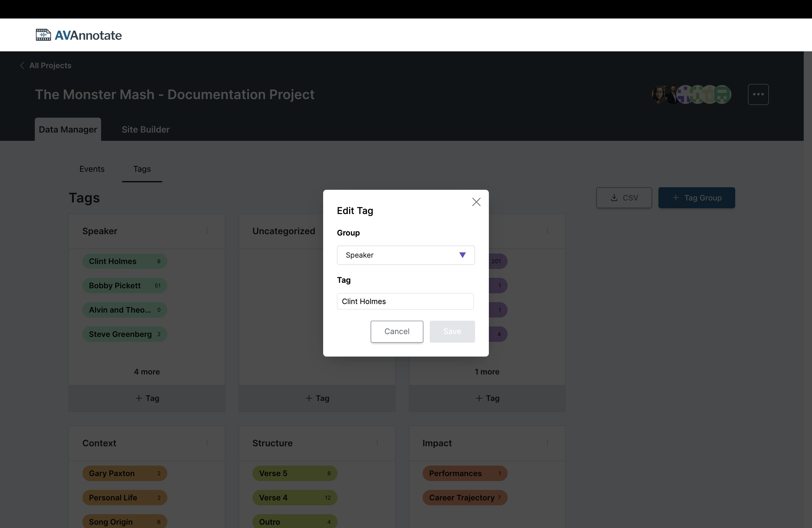Expand 1 more tags in third group
This screenshot has height=528, width=812.
pos(487,372)
